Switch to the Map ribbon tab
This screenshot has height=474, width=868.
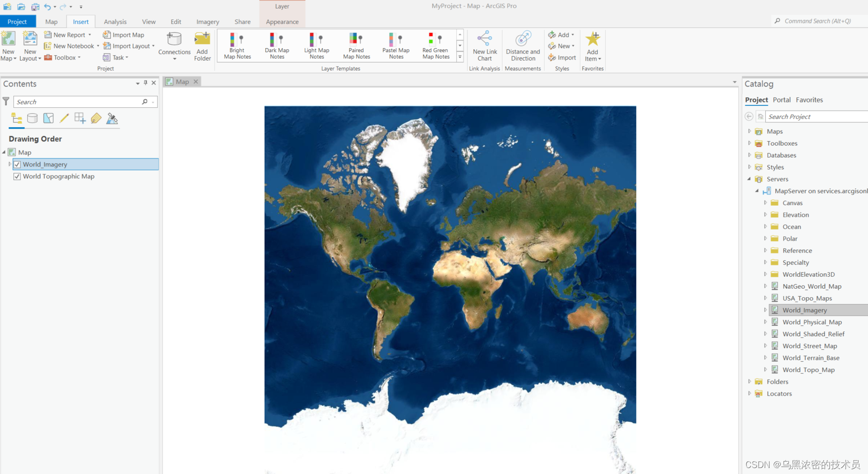52,21
